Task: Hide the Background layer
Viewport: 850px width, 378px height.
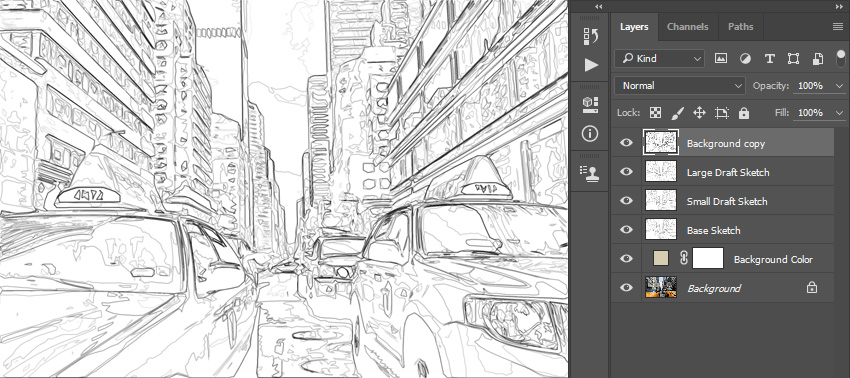Action: [627, 287]
